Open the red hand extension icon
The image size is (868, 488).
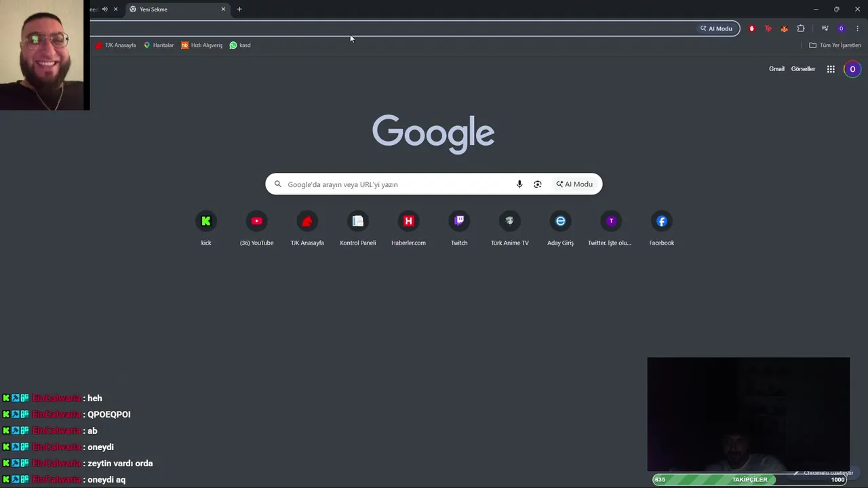pos(751,28)
